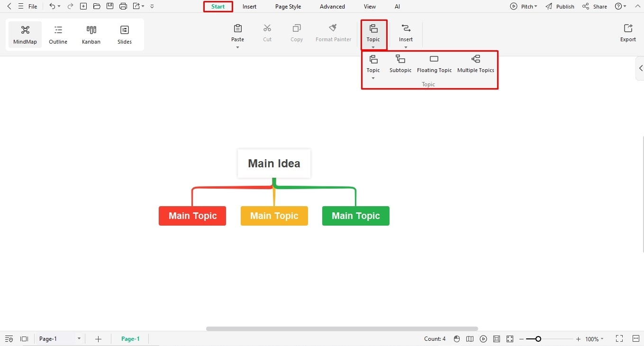Click the Copy icon

pos(297,28)
